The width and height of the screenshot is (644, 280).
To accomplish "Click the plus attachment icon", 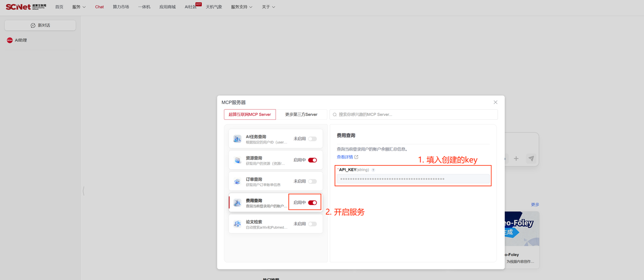I will coord(516,159).
